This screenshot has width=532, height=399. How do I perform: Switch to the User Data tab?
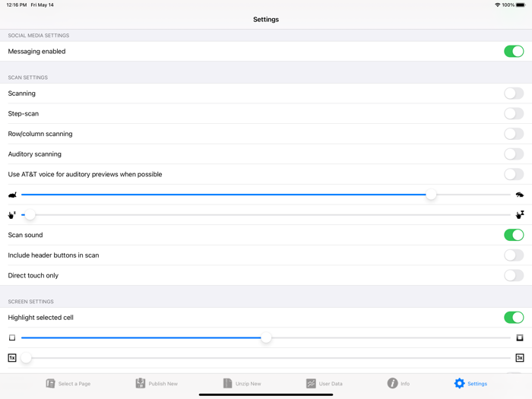(325, 383)
